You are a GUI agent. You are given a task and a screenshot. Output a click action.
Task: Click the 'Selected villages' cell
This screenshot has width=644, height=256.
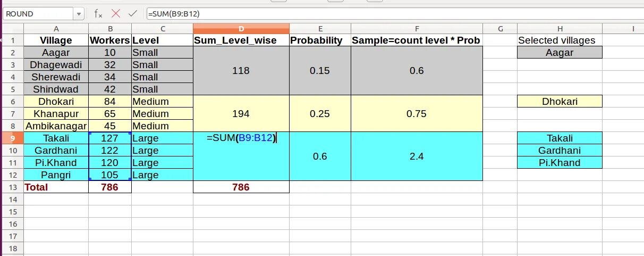click(x=560, y=40)
